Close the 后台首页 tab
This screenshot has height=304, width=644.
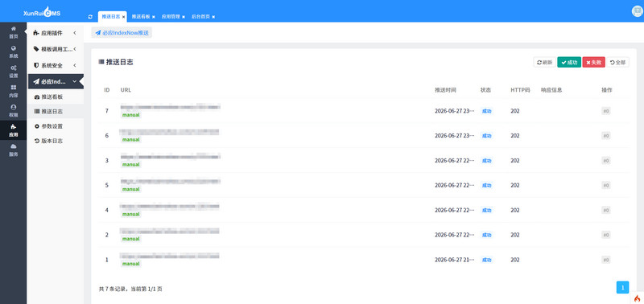[213, 17]
